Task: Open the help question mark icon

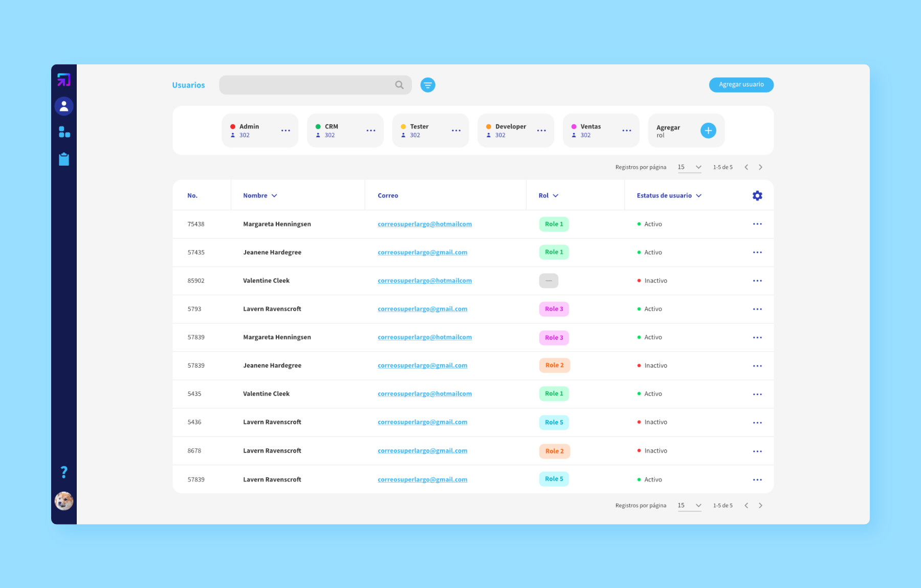Action: tap(64, 472)
